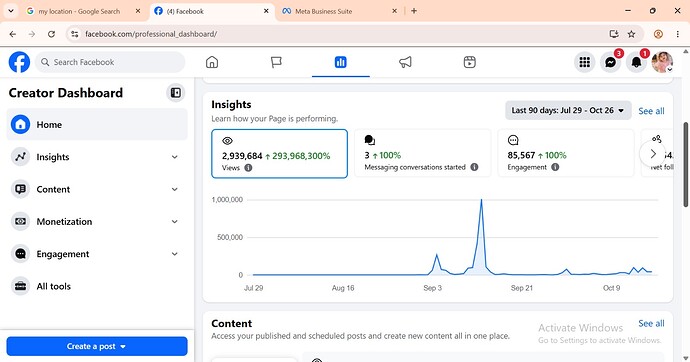The width and height of the screenshot is (690, 362).
Task: Select the Messaging conversations started card
Action: pyautogui.click(x=422, y=153)
